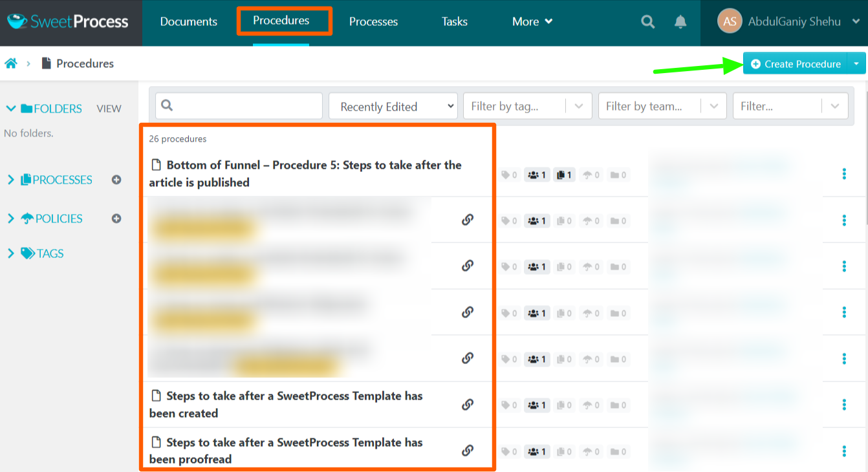Go to Documents tab
Image resolution: width=868 pixels, height=472 pixels.
[189, 22]
